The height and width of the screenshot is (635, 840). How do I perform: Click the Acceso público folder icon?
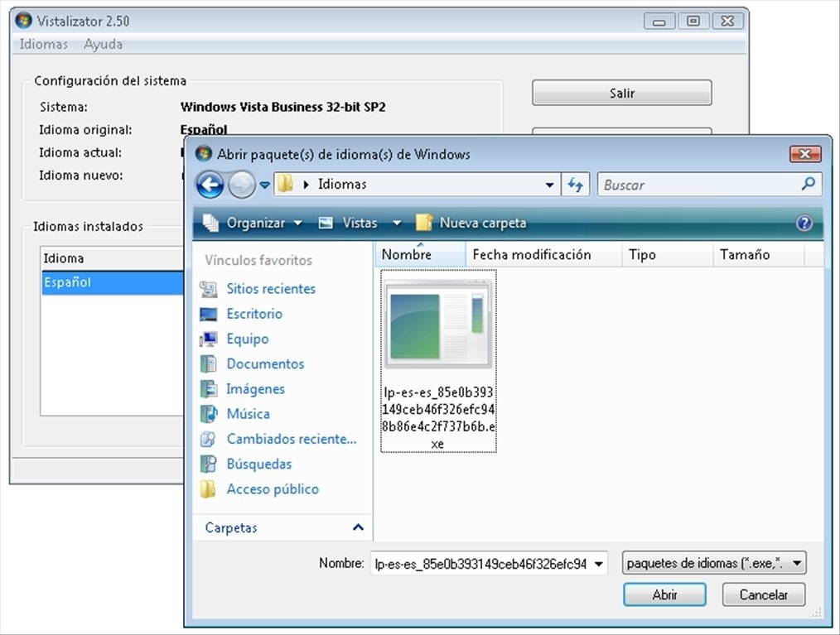point(208,489)
